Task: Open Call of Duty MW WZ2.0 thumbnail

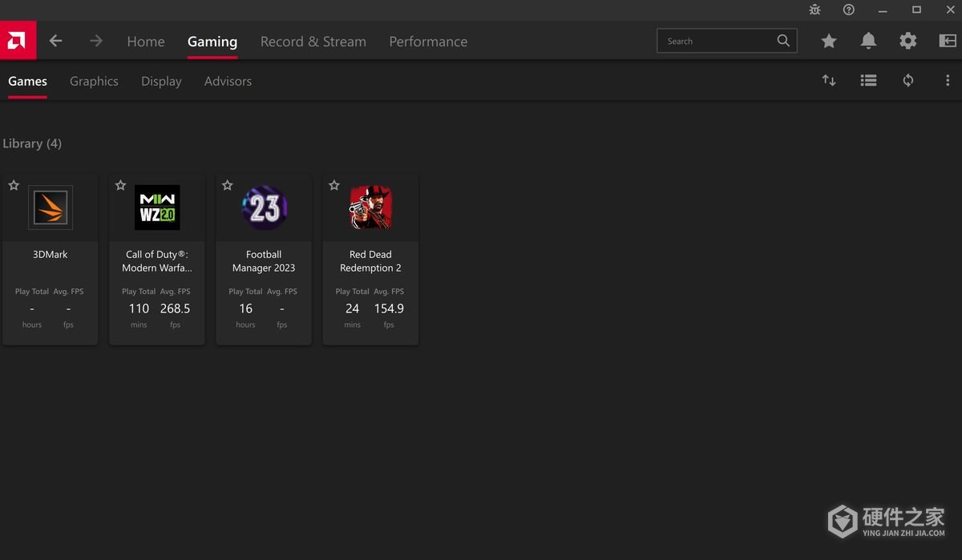Action: (x=157, y=207)
